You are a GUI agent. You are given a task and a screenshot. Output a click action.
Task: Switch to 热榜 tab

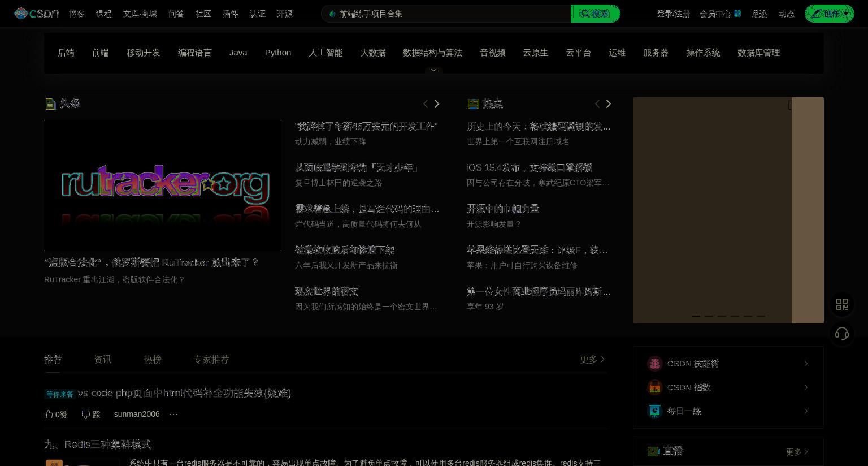pyautogui.click(x=153, y=359)
